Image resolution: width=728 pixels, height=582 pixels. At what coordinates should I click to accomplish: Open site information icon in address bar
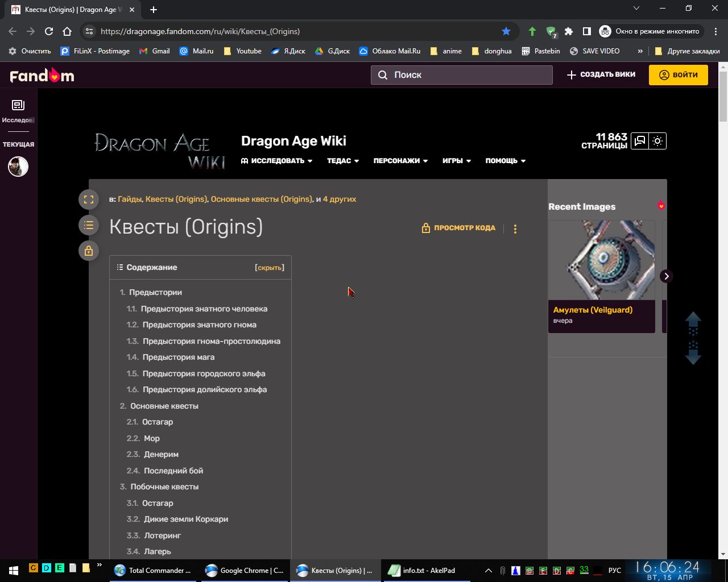pyautogui.click(x=89, y=31)
